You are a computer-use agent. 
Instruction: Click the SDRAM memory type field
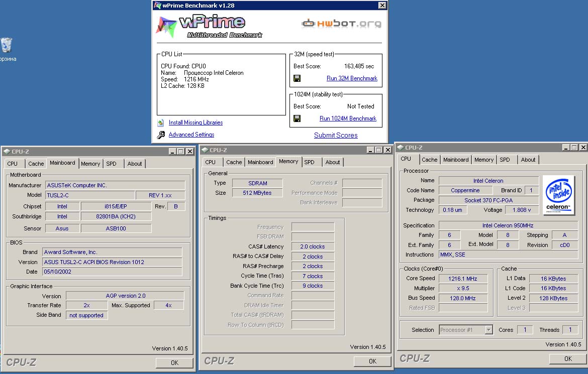click(258, 183)
